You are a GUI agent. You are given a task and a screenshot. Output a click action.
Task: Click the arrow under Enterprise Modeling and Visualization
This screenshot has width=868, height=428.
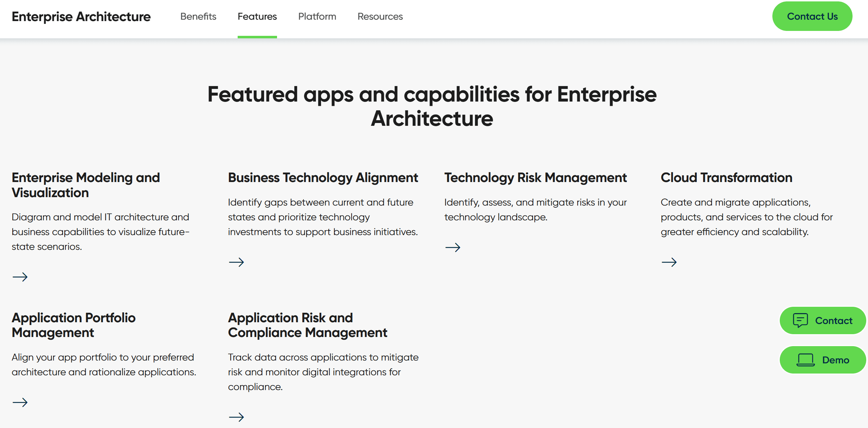[x=20, y=277]
